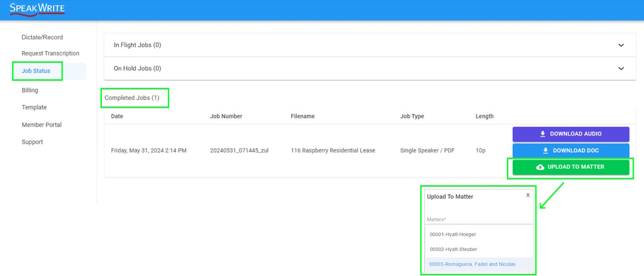Open the Member Portal
Image resolution: width=644 pixels, height=276 pixels.
42,124
